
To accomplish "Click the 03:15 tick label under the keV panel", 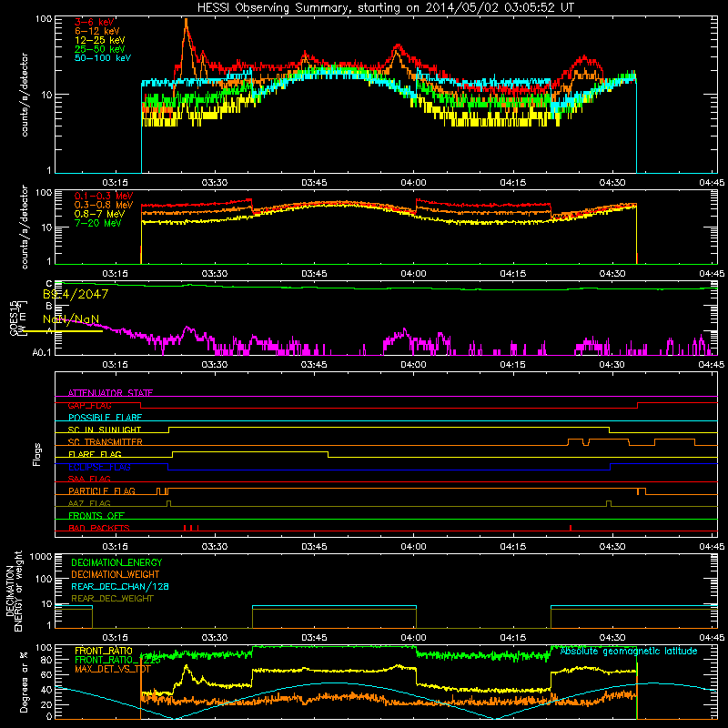I will 116,183.
